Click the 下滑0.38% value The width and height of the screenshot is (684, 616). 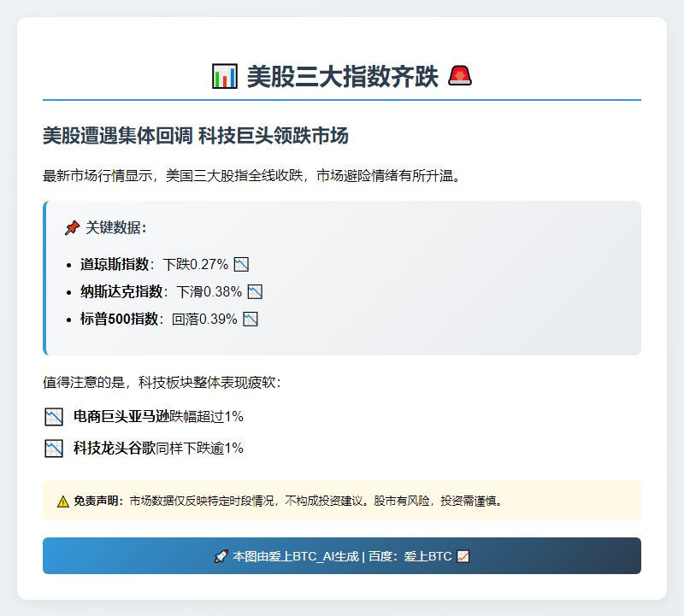[209, 291]
